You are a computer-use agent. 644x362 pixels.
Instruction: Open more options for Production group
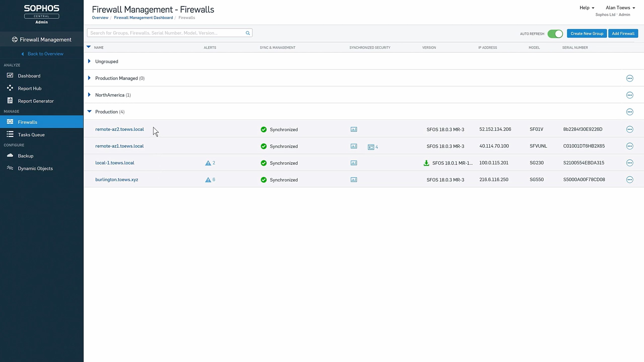629,112
